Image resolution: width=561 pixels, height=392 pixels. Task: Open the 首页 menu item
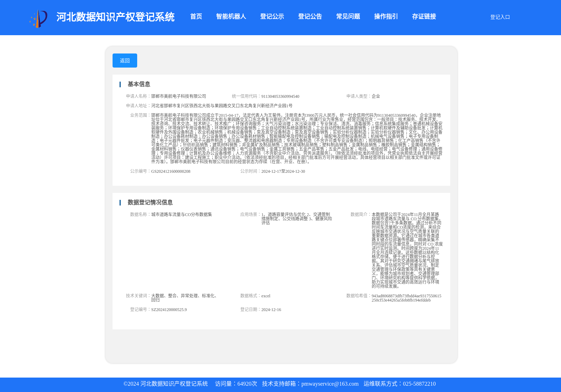[x=196, y=17]
